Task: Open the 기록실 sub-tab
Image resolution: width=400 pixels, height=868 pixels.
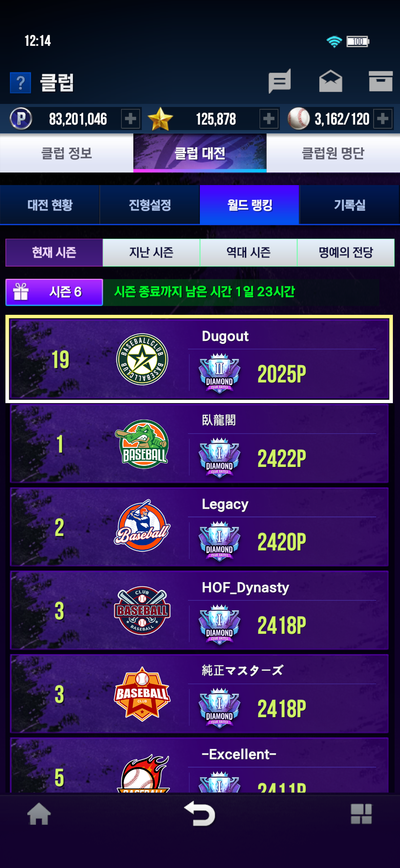Action: tap(350, 205)
